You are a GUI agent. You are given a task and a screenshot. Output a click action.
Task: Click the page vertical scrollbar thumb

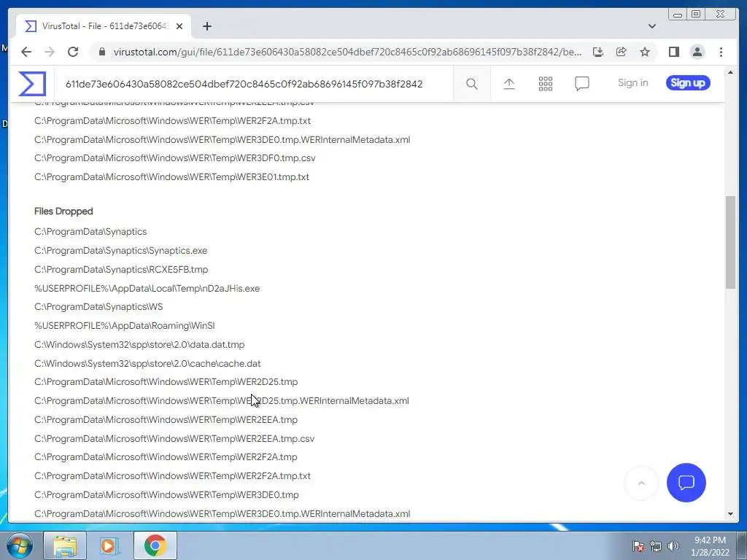[x=730, y=242]
